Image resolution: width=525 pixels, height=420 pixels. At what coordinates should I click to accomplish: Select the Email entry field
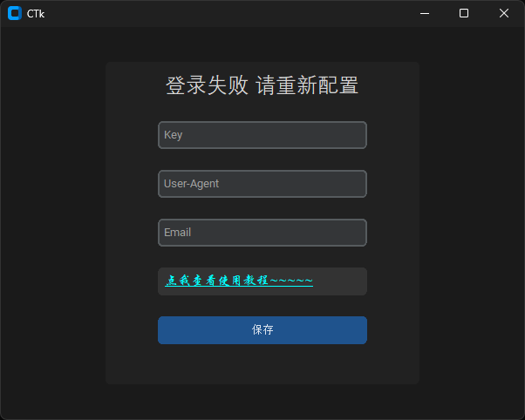(x=262, y=233)
